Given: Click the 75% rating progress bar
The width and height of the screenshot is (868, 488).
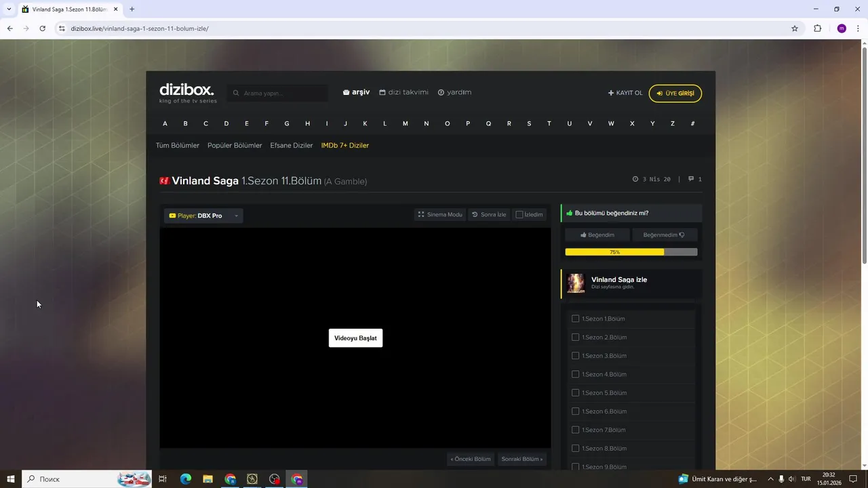Looking at the screenshot, I should click(631, 252).
